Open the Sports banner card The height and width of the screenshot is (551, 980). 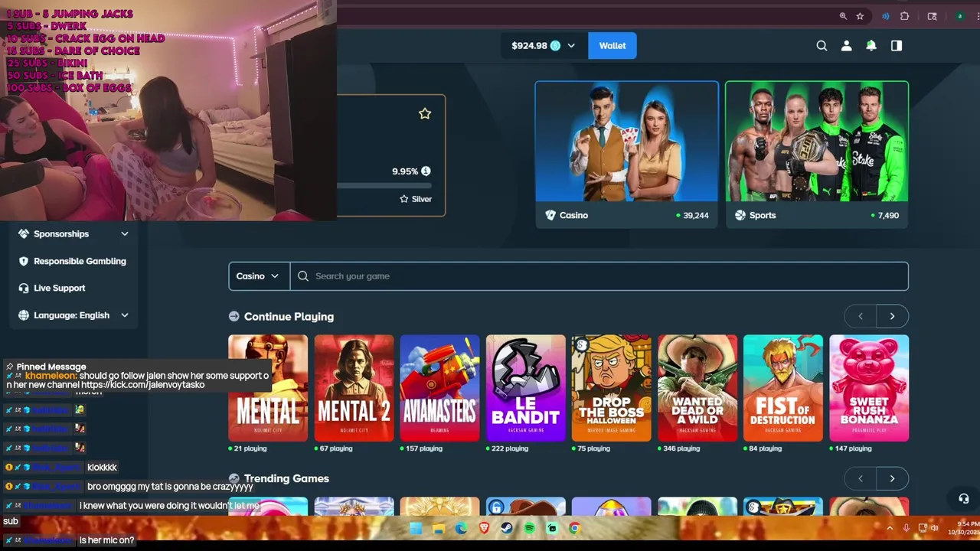(x=817, y=155)
